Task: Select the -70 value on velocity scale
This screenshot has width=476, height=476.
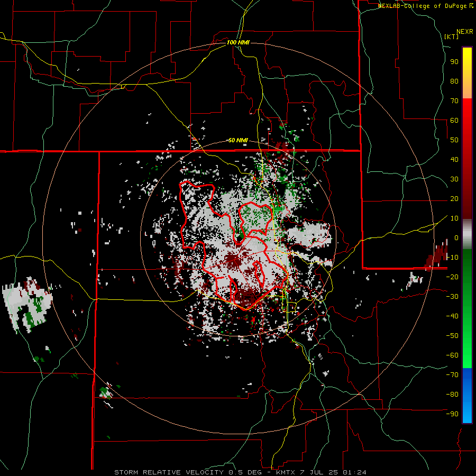Action: point(452,375)
